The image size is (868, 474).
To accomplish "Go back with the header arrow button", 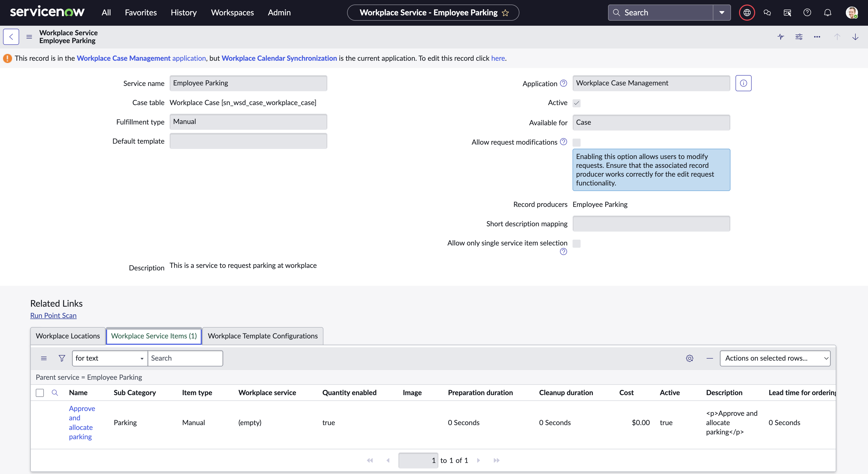I will coord(11,37).
